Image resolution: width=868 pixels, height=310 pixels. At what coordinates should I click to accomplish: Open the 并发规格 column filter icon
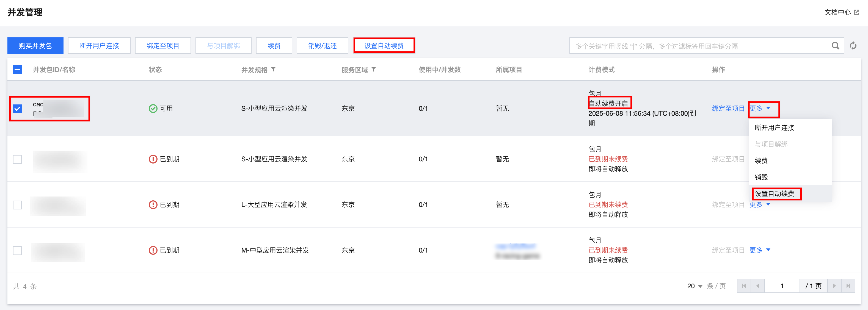pos(273,70)
